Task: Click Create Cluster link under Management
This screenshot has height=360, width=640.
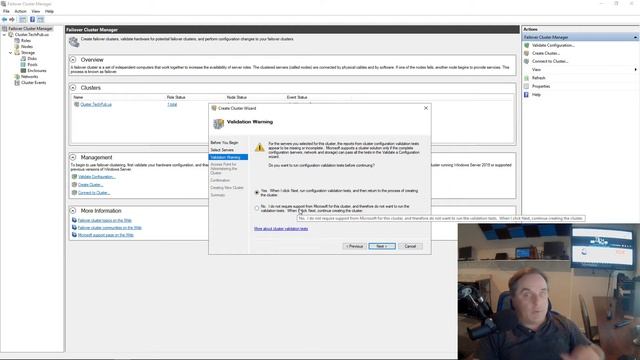Action: point(90,184)
